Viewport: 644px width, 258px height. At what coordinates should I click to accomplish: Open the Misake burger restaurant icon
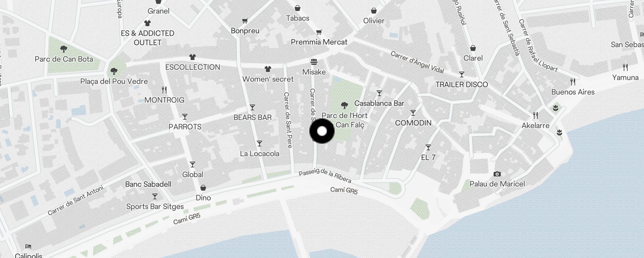[x=314, y=62]
